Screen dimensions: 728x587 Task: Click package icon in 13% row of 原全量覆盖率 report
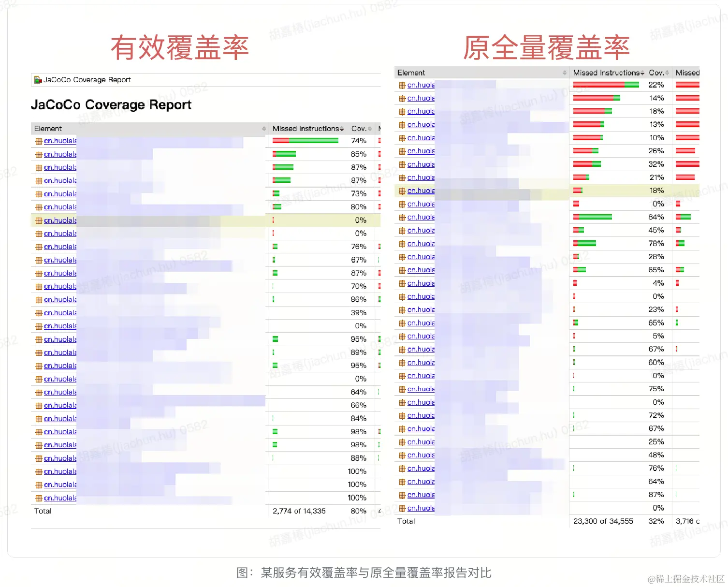click(402, 125)
